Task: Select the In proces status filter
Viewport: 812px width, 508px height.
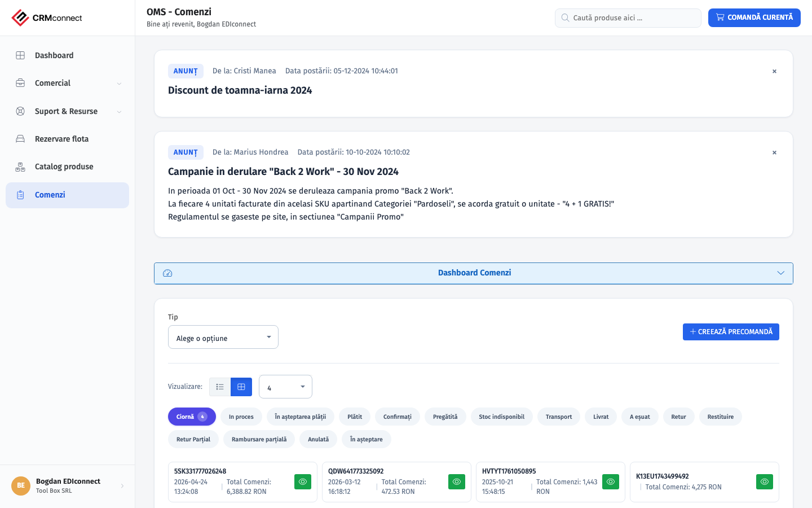Action: pyautogui.click(x=241, y=417)
